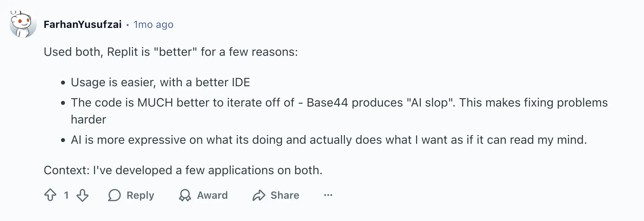
Task: Toggle your upvote on this comment
Action: [51, 195]
